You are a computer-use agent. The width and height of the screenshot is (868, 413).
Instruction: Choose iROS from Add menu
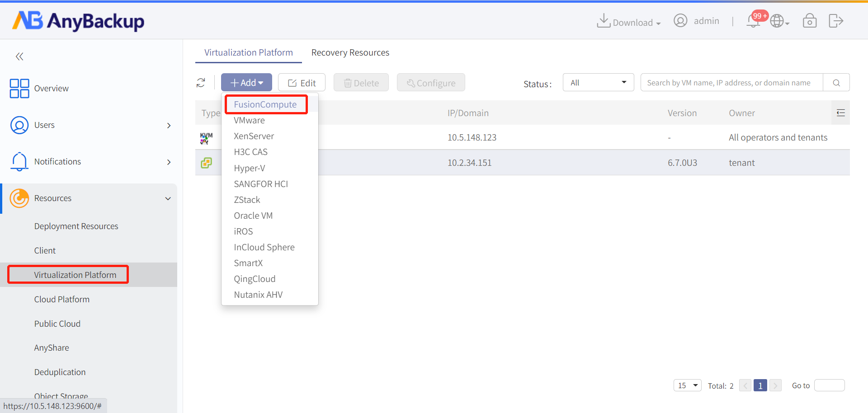point(243,231)
